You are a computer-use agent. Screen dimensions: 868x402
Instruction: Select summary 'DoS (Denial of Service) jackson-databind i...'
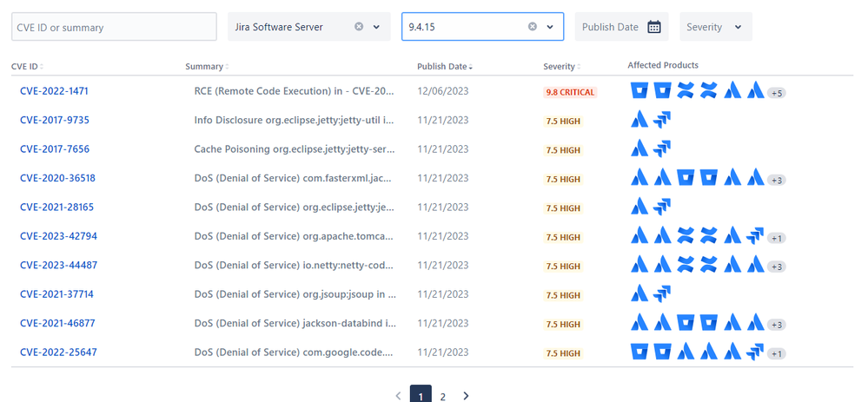[295, 323]
